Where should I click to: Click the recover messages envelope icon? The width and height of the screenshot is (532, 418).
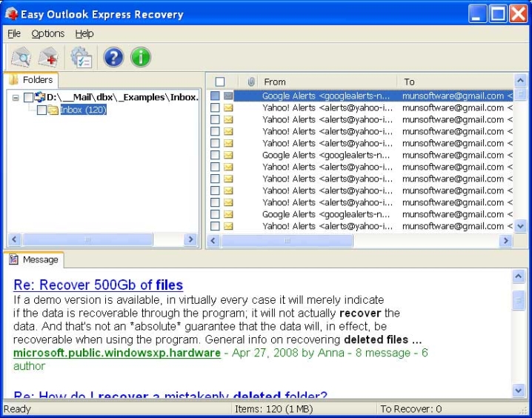(x=49, y=57)
